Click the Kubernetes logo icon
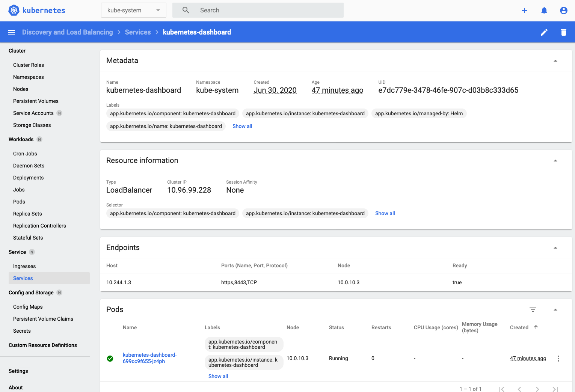Viewport: 575px width, 392px height. tap(14, 10)
